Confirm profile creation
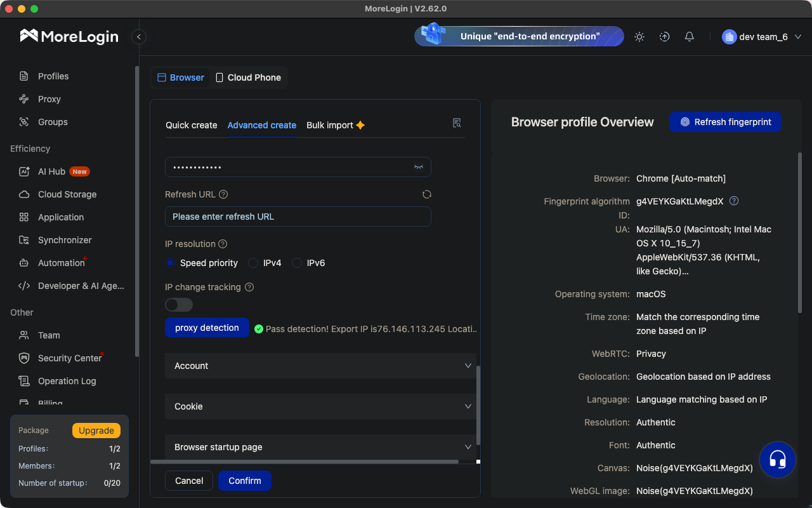Viewport: 812px width, 508px height. point(245,481)
